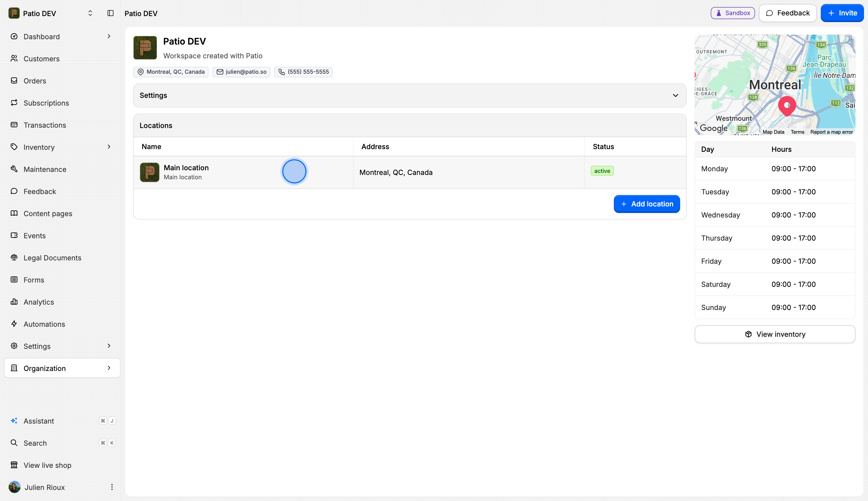Click the Montreal, QC, Canada location chip
868x501 pixels.
pyautogui.click(x=171, y=72)
